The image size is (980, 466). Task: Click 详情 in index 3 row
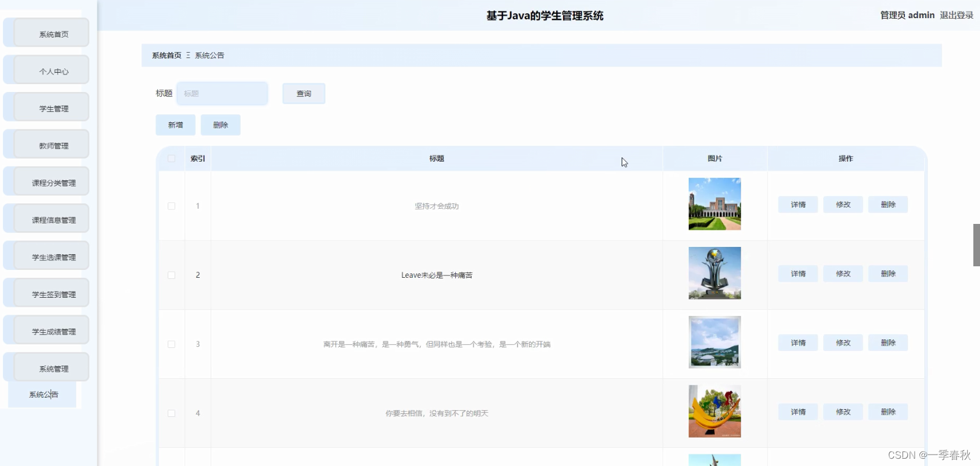[x=798, y=343]
